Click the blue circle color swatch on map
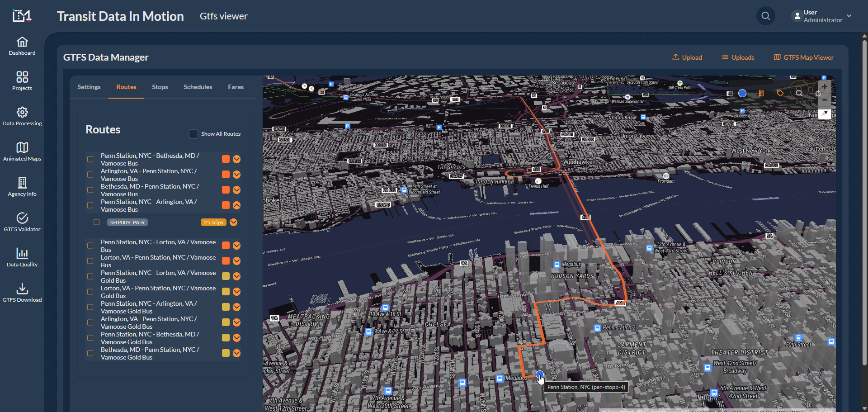Image resolution: width=868 pixels, height=412 pixels. coord(742,93)
